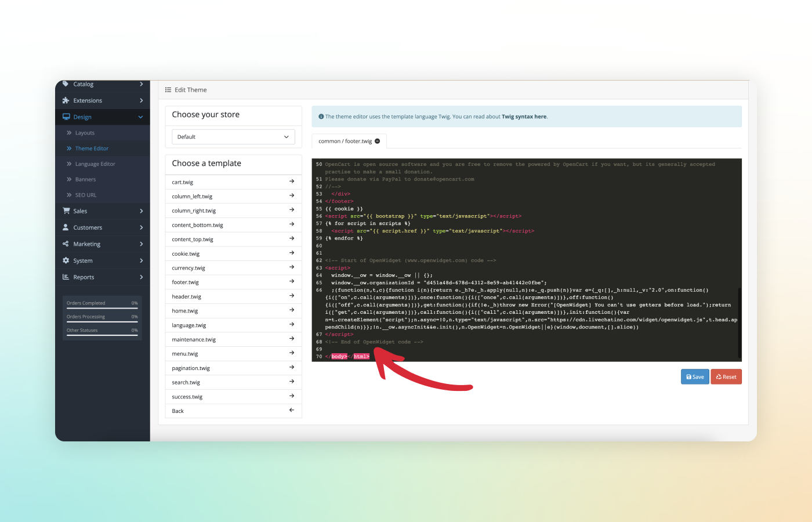This screenshot has width=812, height=522.
Task: Collapse the Design menu chevron
Action: point(141,117)
